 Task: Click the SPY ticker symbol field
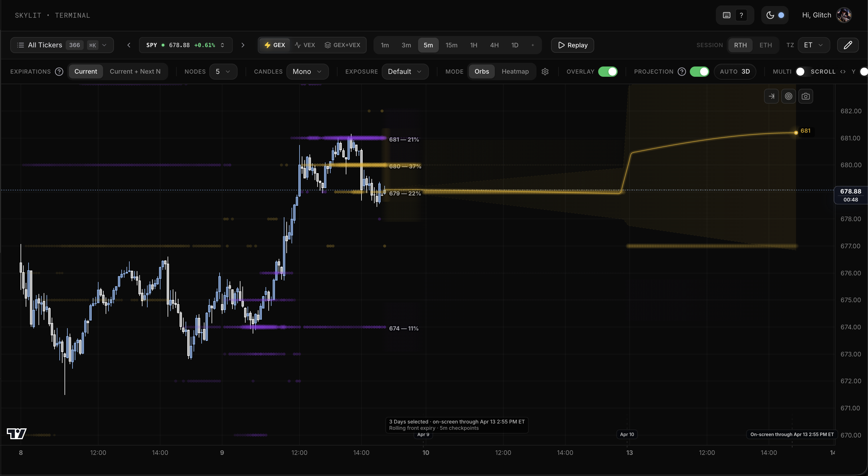click(x=152, y=45)
